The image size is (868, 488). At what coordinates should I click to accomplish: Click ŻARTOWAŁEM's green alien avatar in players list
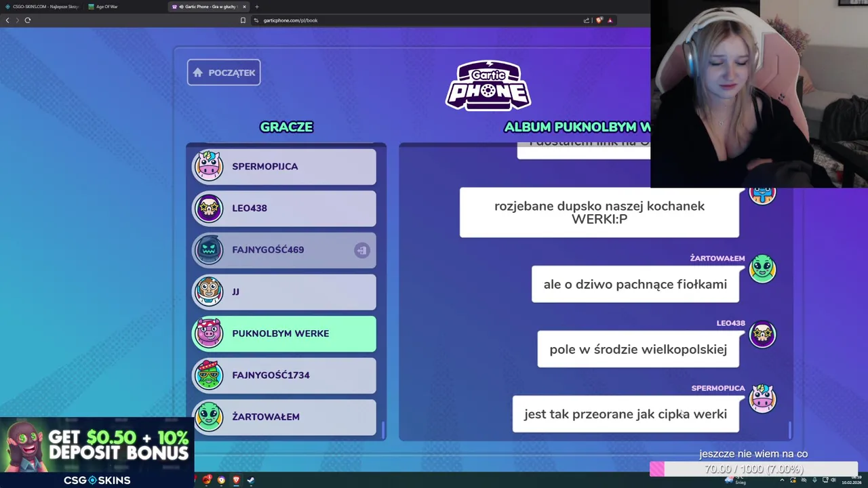coord(208,417)
